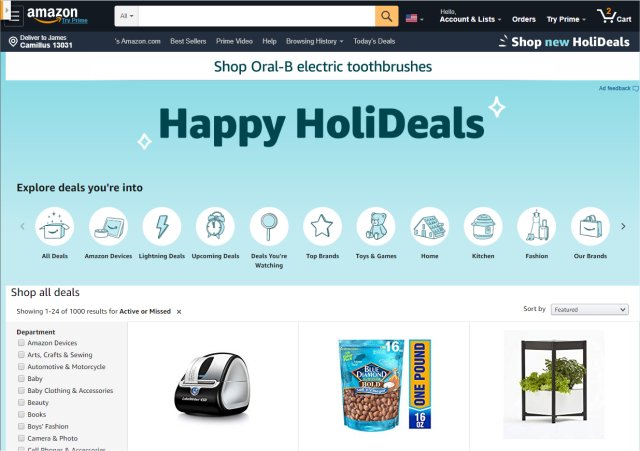Image resolution: width=640 pixels, height=451 pixels.
Task: Click the Top Brands star icon
Action: (x=322, y=226)
